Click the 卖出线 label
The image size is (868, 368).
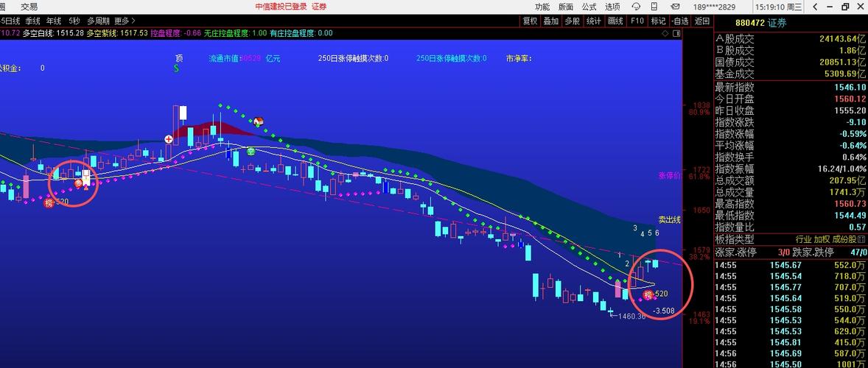pos(669,219)
